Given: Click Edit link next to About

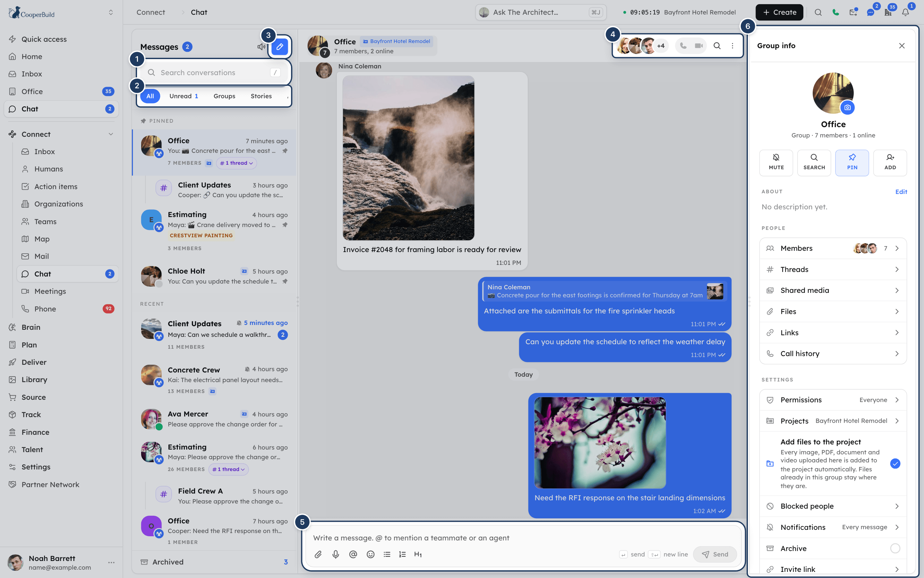Looking at the screenshot, I should [x=901, y=192].
